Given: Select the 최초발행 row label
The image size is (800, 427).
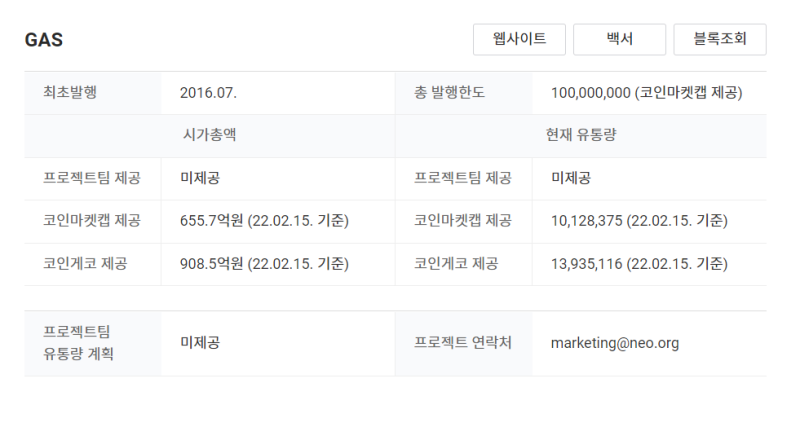Looking at the screenshot, I should coord(70,93).
